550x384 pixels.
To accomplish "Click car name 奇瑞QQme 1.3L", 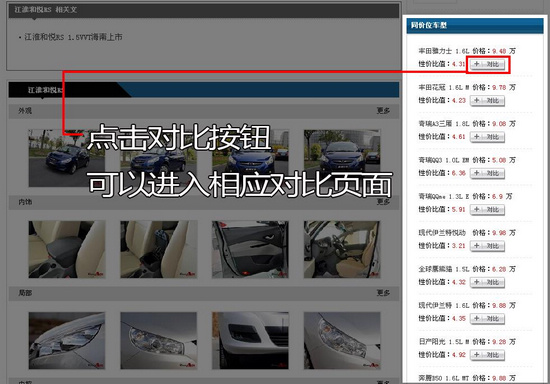I will tap(443, 196).
